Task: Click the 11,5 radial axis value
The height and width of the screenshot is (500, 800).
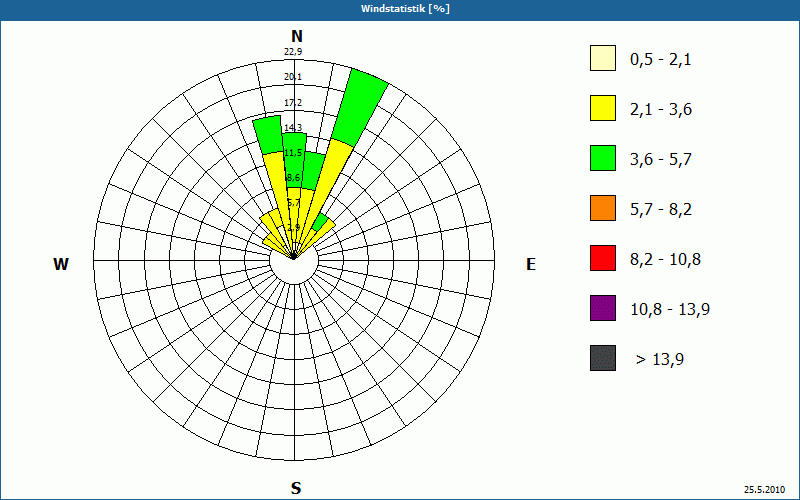Action: (293, 153)
